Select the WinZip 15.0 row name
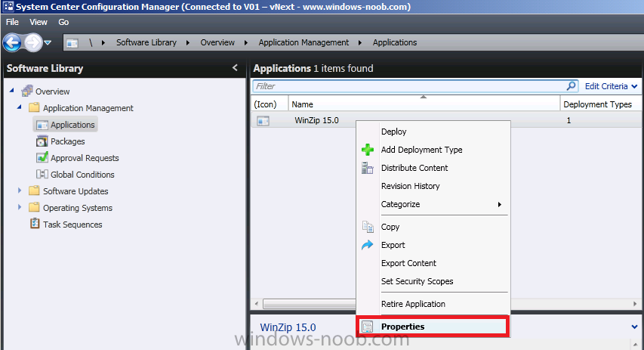Screen dimensions: 644x350 tap(316, 120)
